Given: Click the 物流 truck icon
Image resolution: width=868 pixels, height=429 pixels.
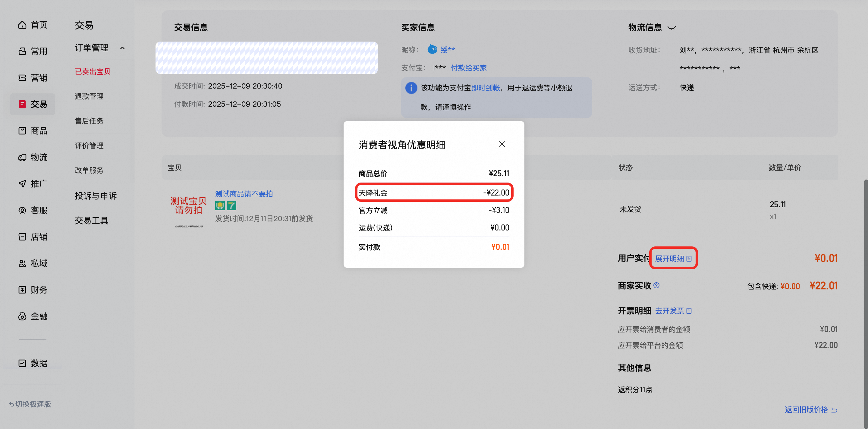Looking at the screenshot, I should [x=22, y=157].
